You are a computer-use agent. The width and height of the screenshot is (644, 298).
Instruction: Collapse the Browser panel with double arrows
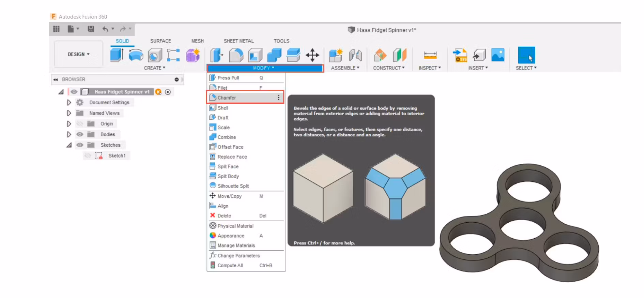point(56,79)
